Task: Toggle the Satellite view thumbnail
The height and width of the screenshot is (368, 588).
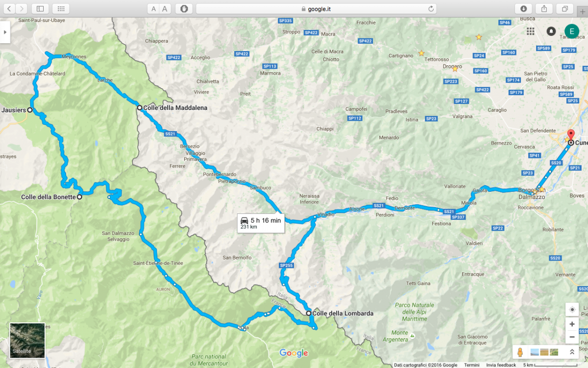Action: click(27, 340)
